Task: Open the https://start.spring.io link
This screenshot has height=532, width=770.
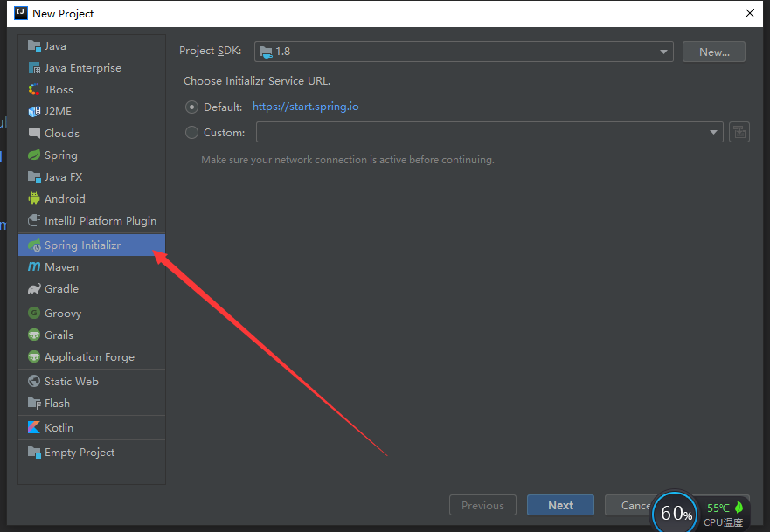Action: coord(305,107)
